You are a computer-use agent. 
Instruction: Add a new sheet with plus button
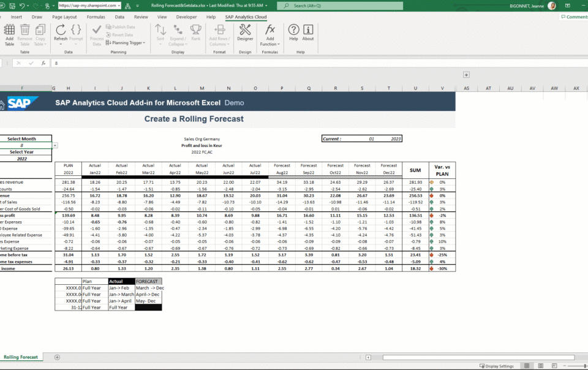(x=57, y=357)
